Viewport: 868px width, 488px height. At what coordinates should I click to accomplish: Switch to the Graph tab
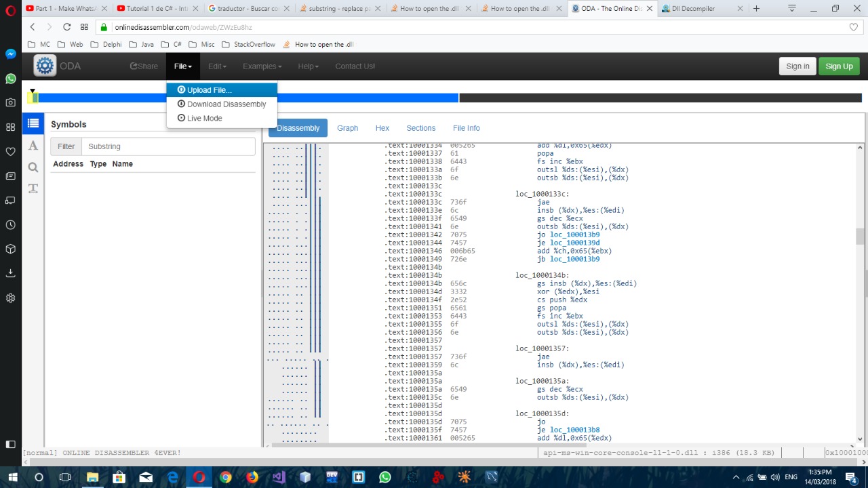pyautogui.click(x=347, y=128)
